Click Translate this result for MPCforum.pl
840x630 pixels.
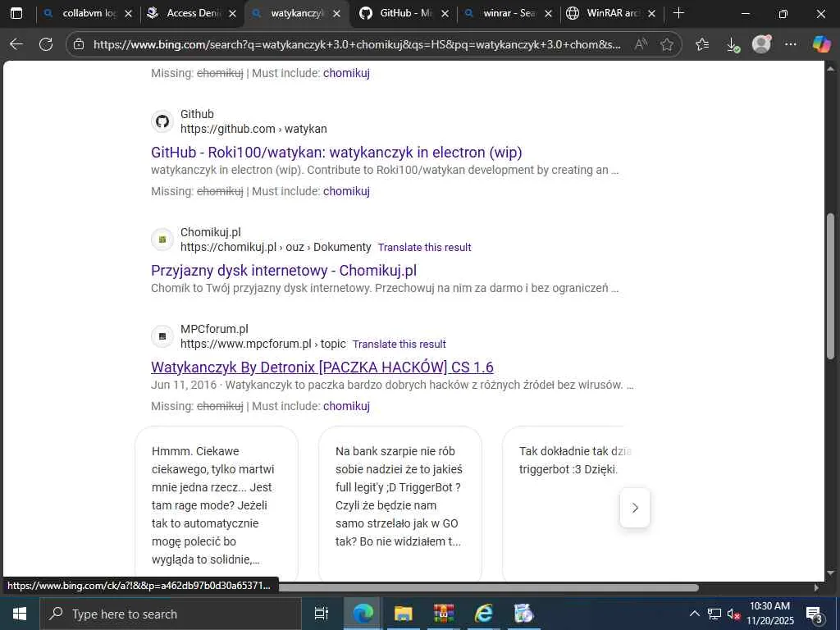(399, 344)
